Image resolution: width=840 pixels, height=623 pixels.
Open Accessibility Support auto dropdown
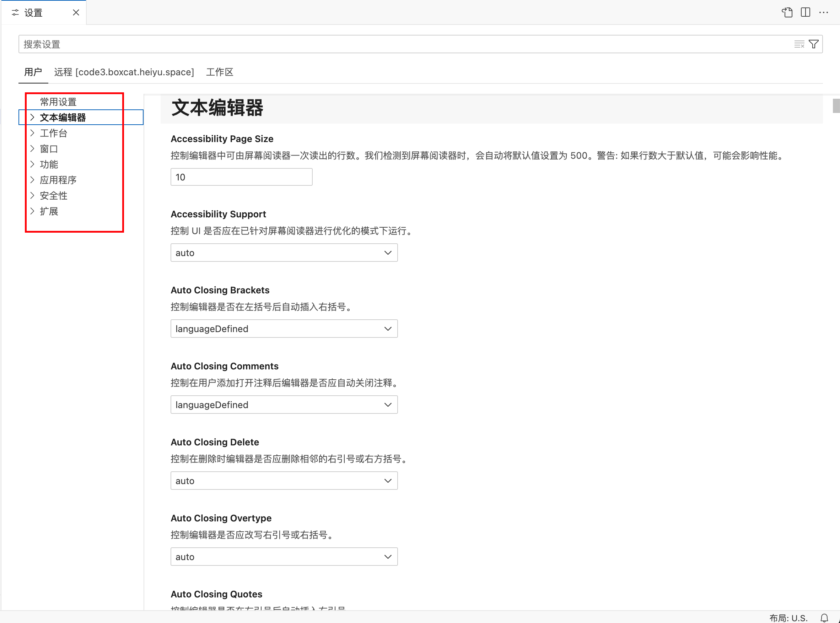coord(284,253)
